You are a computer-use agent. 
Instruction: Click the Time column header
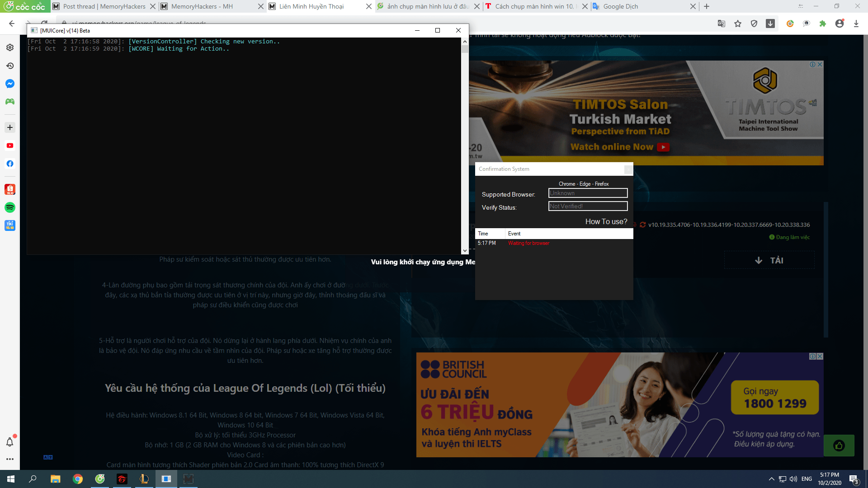click(491, 234)
